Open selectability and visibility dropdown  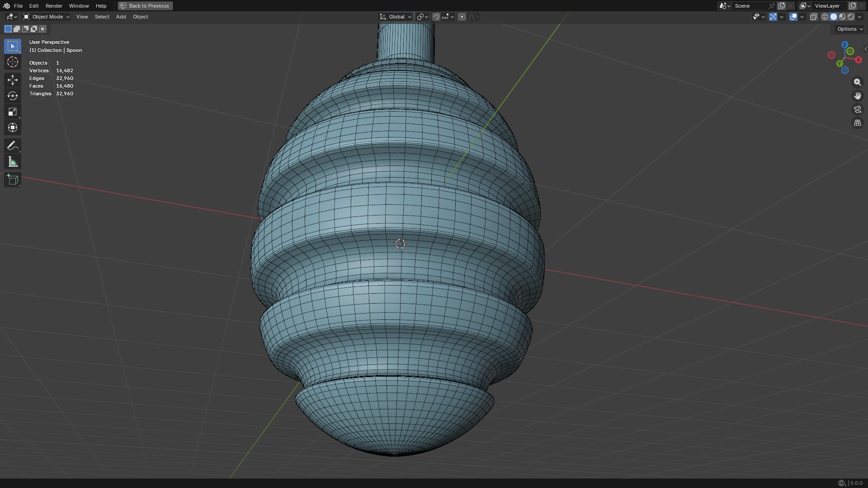(x=759, y=17)
